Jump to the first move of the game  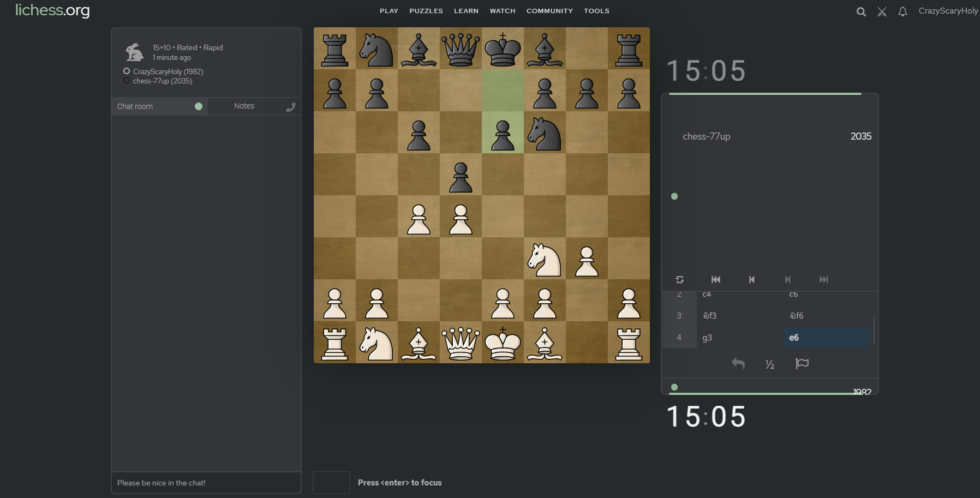point(716,279)
